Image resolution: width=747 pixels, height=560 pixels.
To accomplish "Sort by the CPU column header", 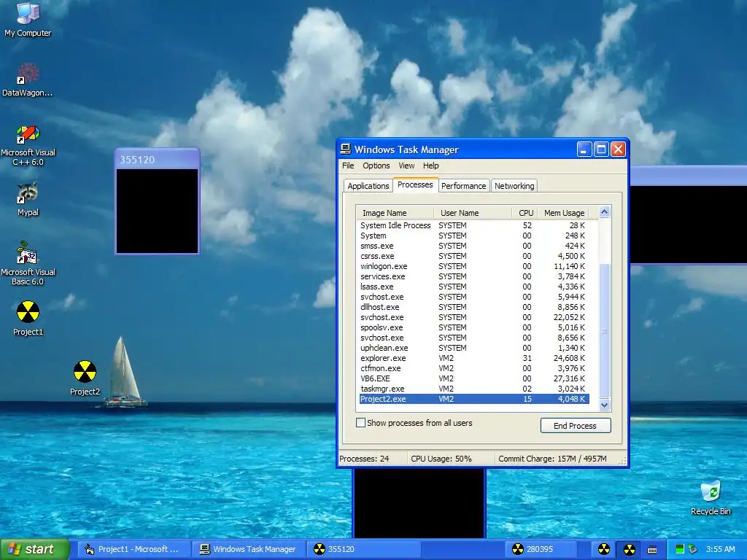I will [525, 213].
